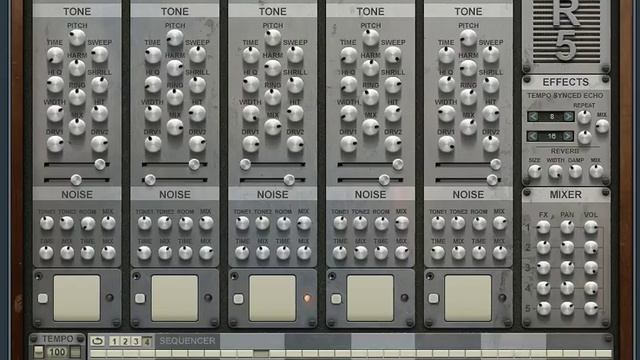Select the HI Q knob on channel 2
640x360 pixels.
click(153, 84)
